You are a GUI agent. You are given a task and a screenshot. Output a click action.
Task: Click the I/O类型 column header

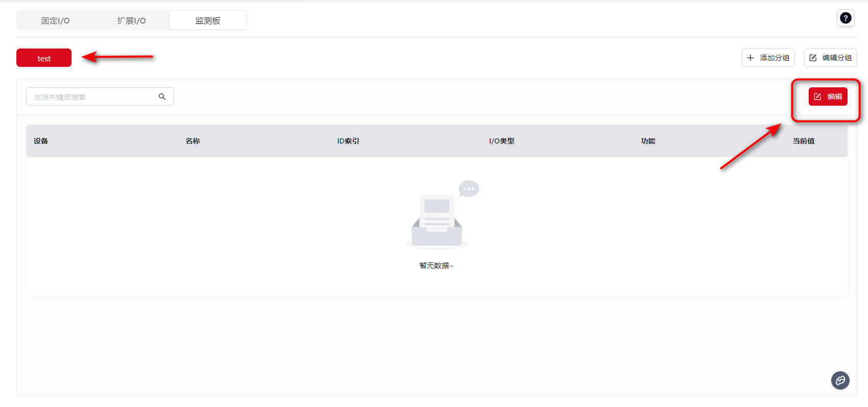[501, 141]
